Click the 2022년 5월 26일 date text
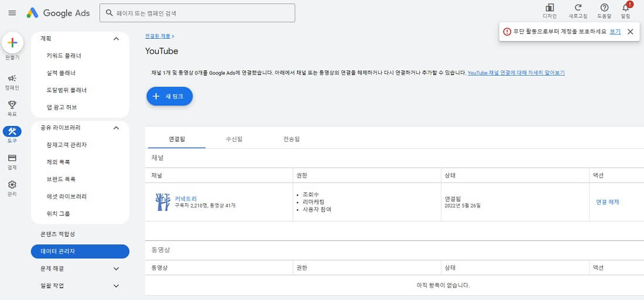Image resolution: width=644 pixels, height=300 pixels. 463,206
